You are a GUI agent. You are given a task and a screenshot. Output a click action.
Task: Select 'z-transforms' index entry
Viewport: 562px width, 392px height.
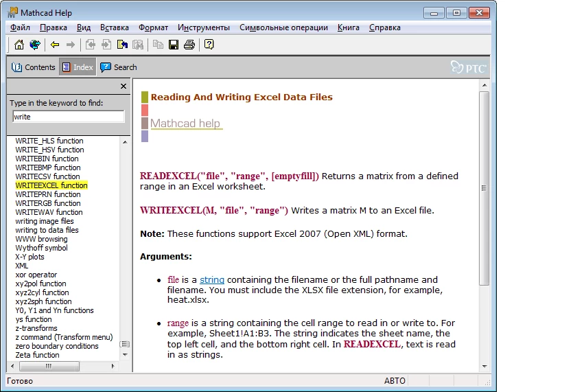(36, 329)
